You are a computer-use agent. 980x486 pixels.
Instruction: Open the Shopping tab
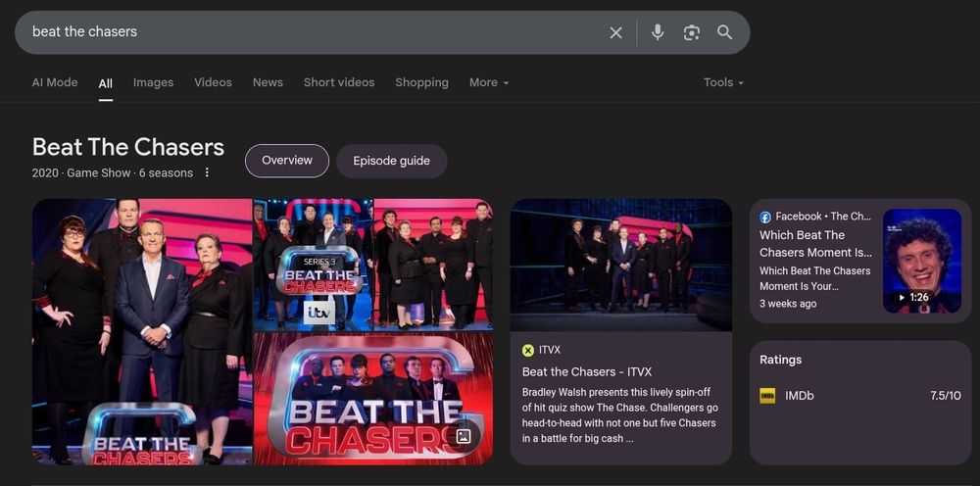pyautogui.click(x=421, y=82)
